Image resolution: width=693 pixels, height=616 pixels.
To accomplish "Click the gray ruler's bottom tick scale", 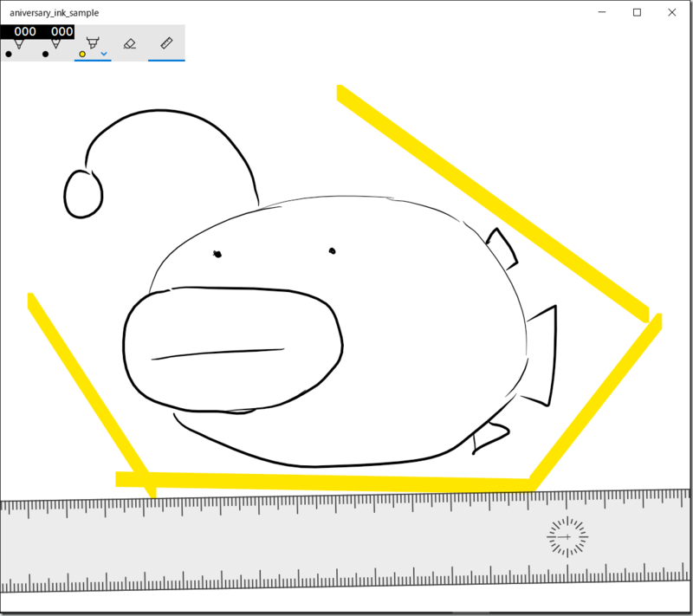I will pyautogui.click(x=345, y=577).
